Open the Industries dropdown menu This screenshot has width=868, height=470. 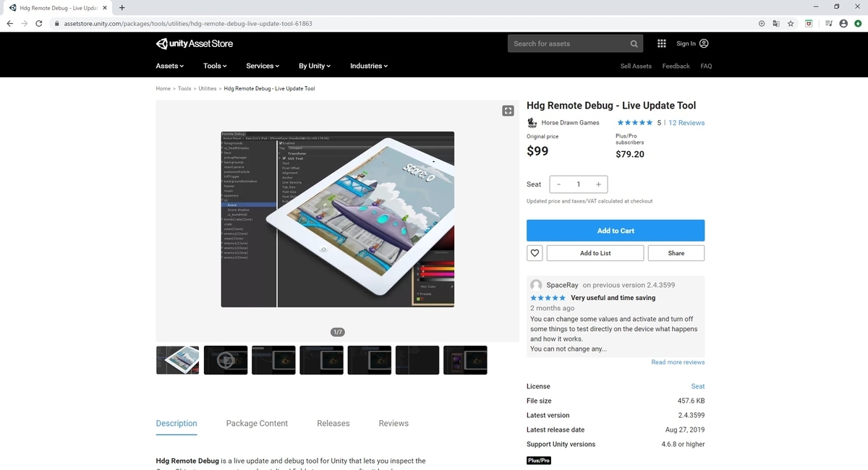tap(369, 66)
